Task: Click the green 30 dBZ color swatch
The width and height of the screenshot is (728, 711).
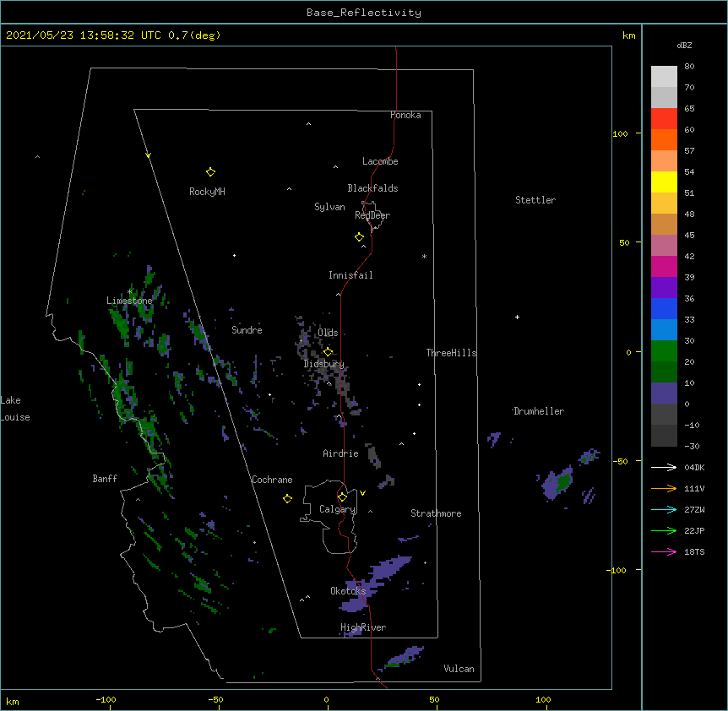Action: (664, 351)
